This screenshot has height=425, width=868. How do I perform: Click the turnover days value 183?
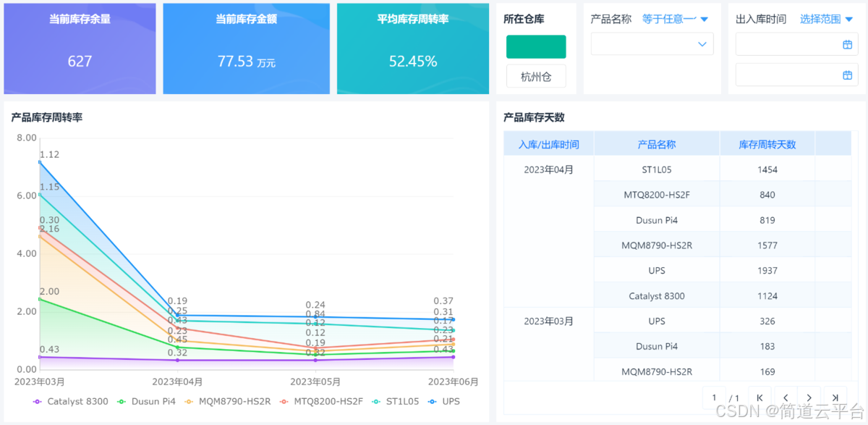[767, 346]
